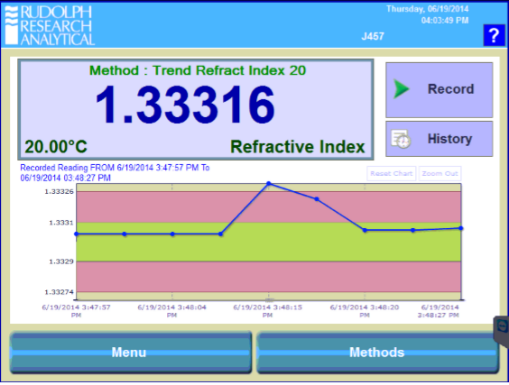
Task: Open the Menu button
Action: [131, 352]
